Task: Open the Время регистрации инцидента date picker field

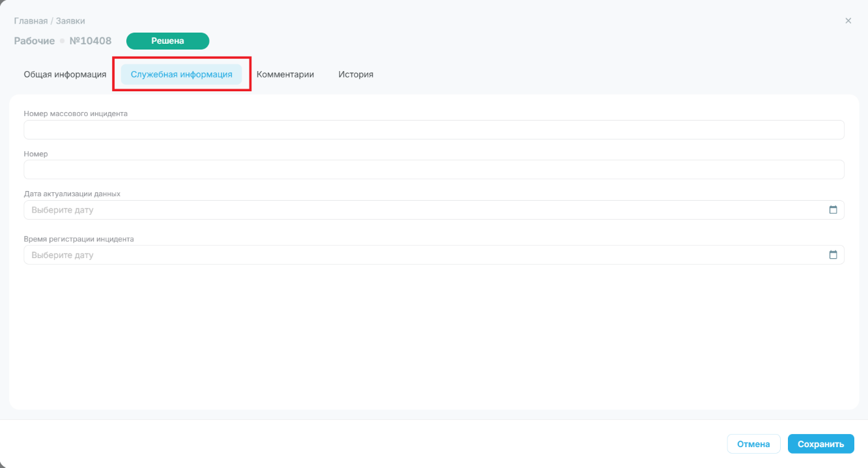Action: 434,255
